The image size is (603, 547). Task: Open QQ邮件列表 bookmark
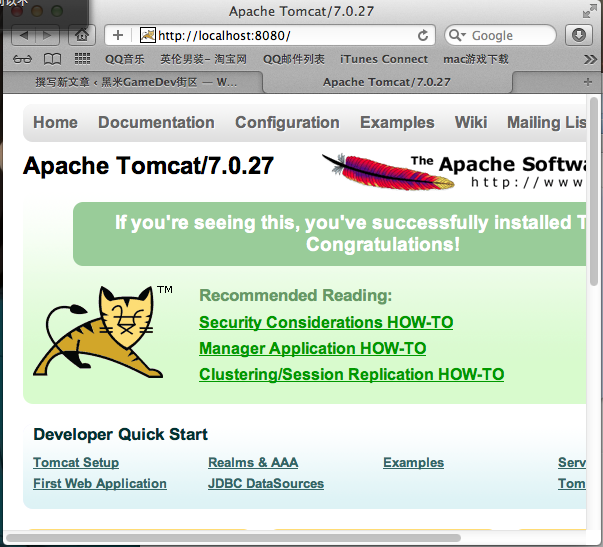(294, 59)
